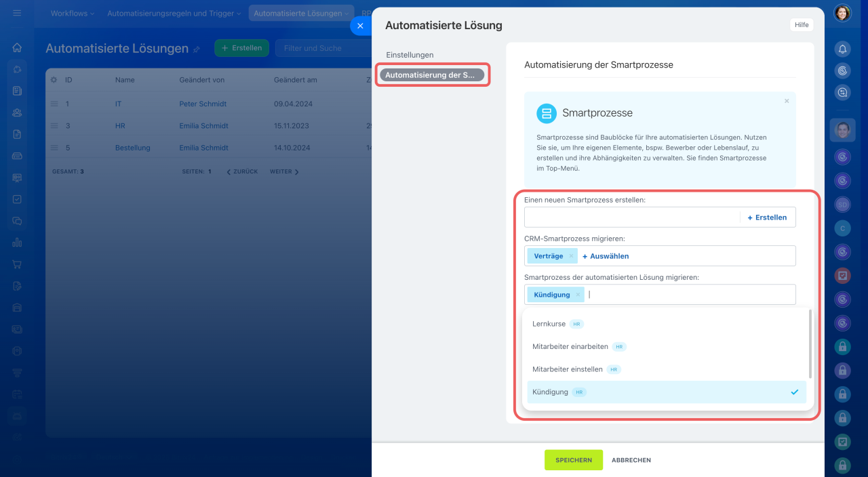This screenshot has height=477, width=868.
Task: Expand Automatisierte Lösungen top menu
Action: pos(301,13)
